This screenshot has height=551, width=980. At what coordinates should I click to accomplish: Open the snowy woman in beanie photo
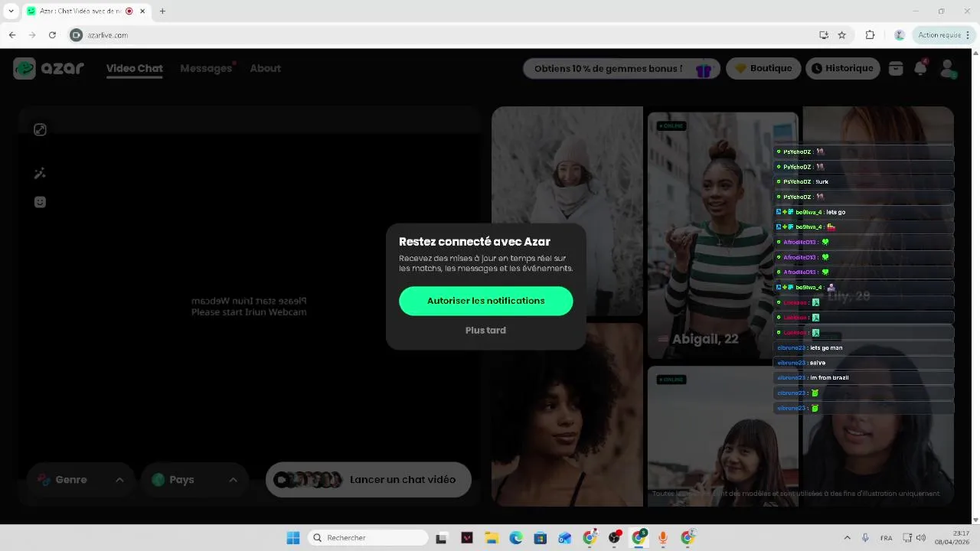point(567,210)
